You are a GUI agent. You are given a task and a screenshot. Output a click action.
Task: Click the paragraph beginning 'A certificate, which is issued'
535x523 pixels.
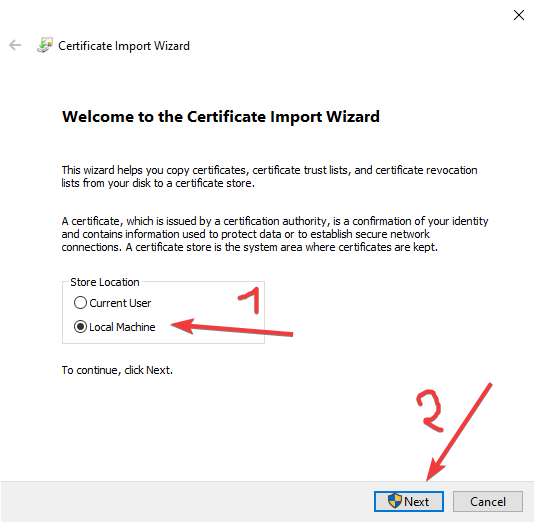(x=275, y=234)
